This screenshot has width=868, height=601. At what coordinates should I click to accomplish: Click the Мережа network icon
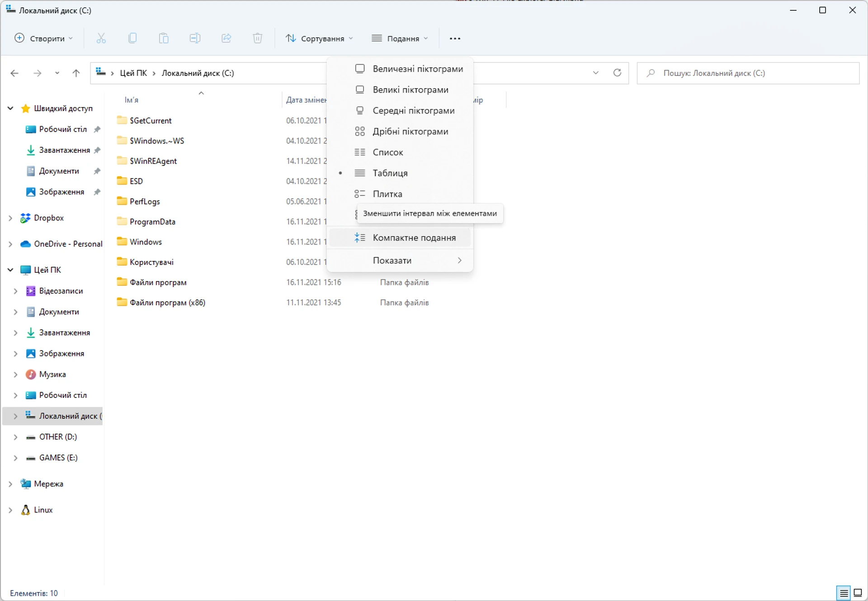(26, 484)
